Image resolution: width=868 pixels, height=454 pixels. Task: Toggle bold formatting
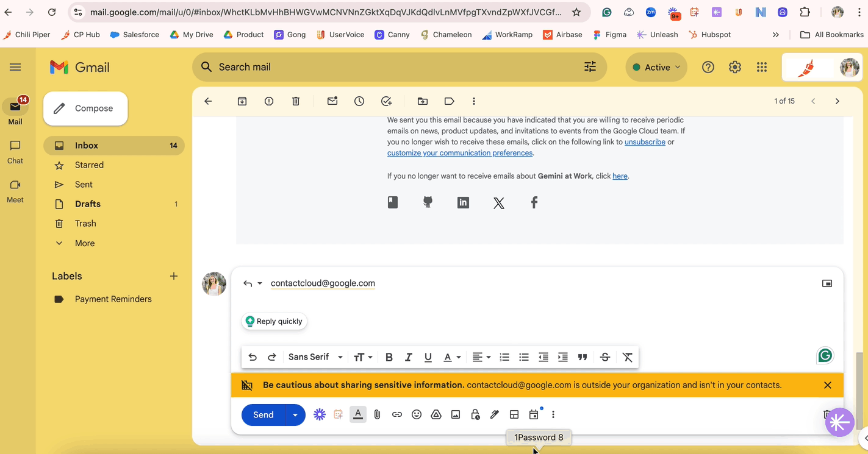coord(389,357)
